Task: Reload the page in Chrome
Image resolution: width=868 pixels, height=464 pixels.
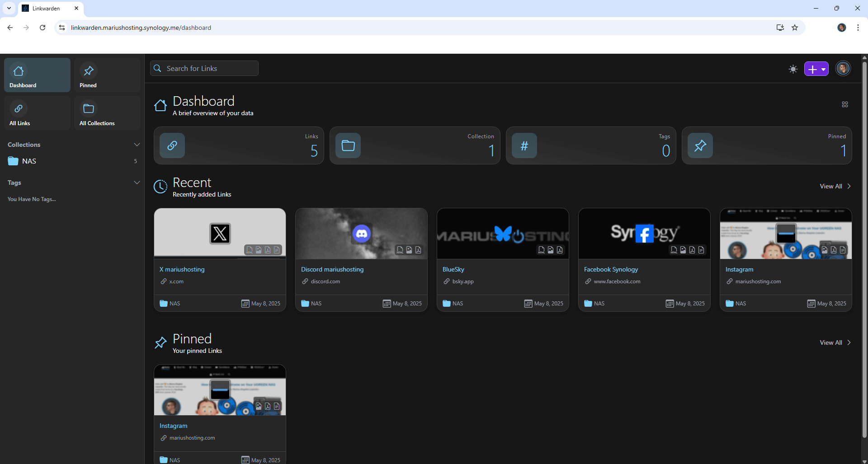Action: click(x=42, y=28)
